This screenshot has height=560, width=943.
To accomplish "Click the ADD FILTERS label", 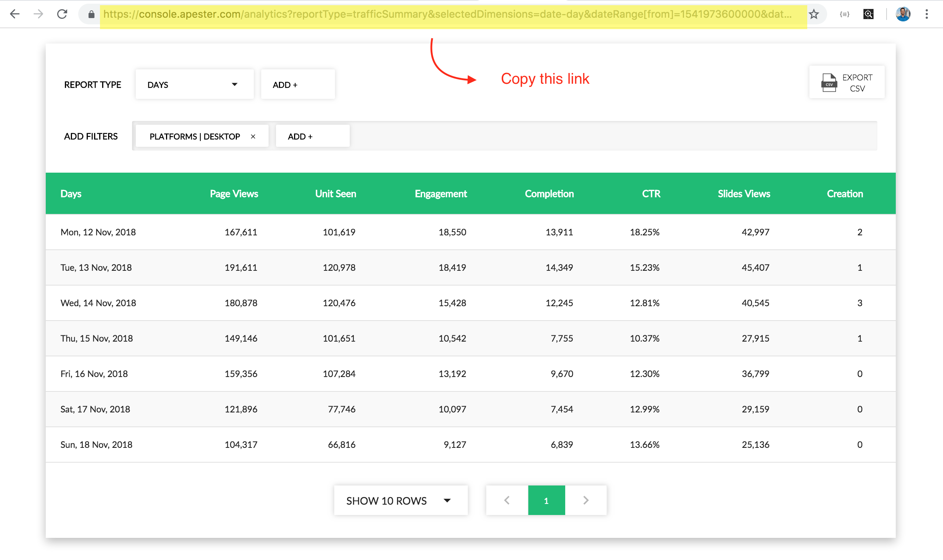I will point(91,136).
